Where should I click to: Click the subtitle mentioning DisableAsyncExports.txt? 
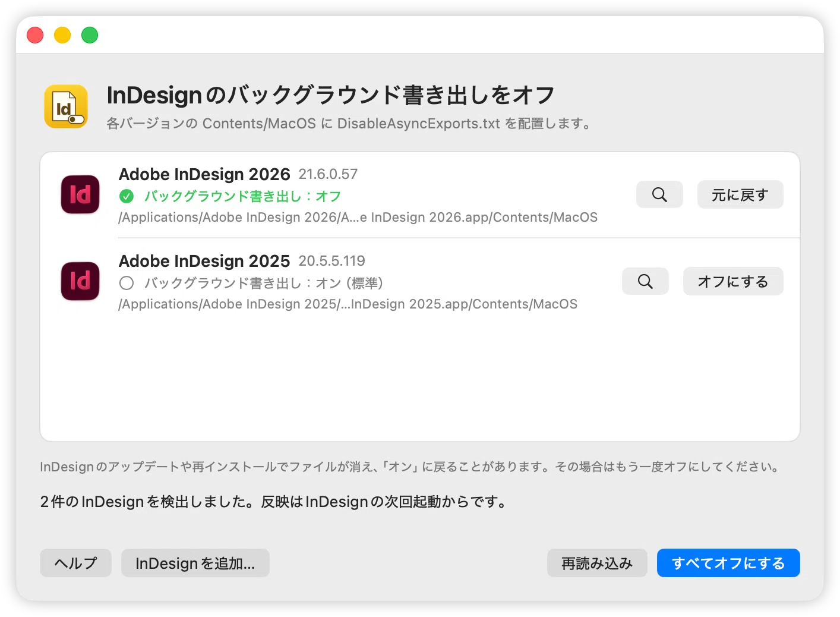(349, 124)
